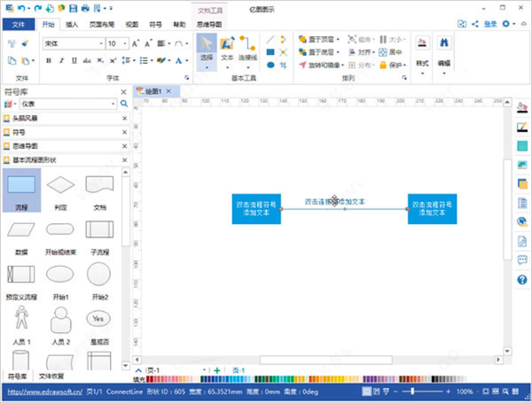Open the font color A dropdown arrow
Viewport: 532px width, 403px height.
point(187,61)
